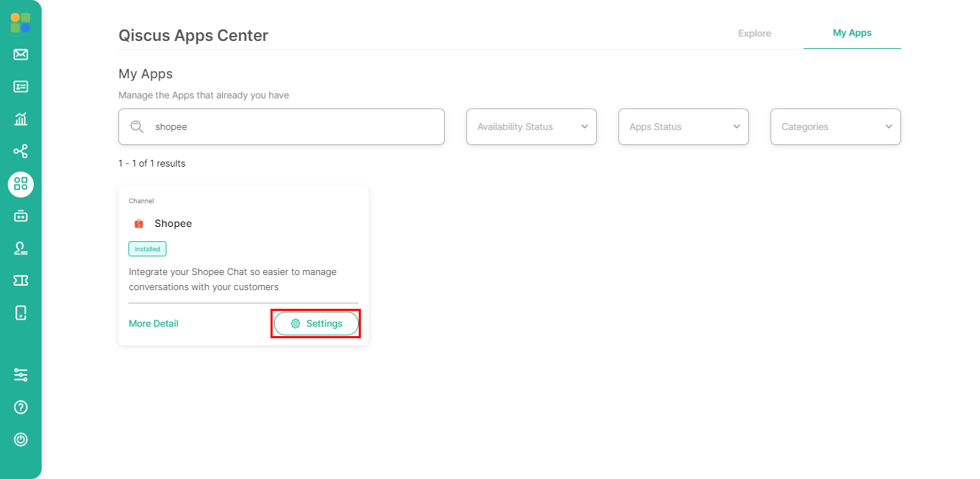Click the Channel category label
Viewport: 980px width, 479px height.
141,201
